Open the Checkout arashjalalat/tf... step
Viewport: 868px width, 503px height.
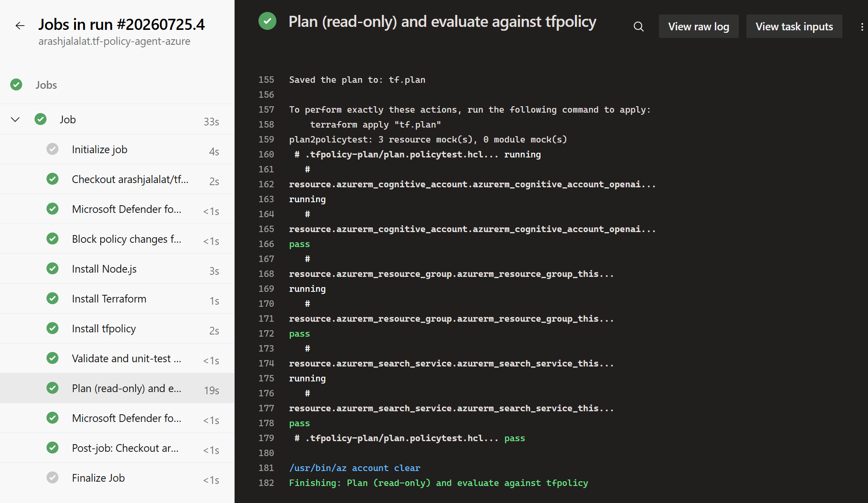(x=117, y=179)
